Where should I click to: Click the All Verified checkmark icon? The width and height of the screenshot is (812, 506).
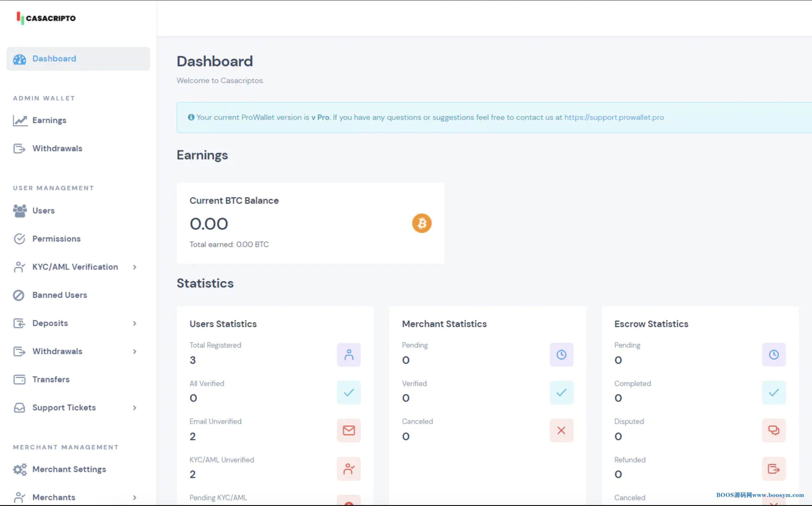pyautogui.click(x=349, y=392)
